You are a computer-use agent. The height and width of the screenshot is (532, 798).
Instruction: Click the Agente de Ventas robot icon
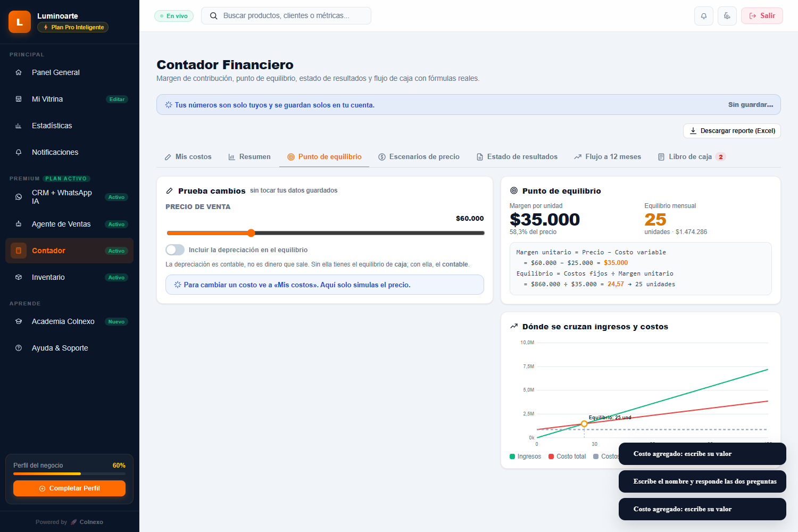19,224
